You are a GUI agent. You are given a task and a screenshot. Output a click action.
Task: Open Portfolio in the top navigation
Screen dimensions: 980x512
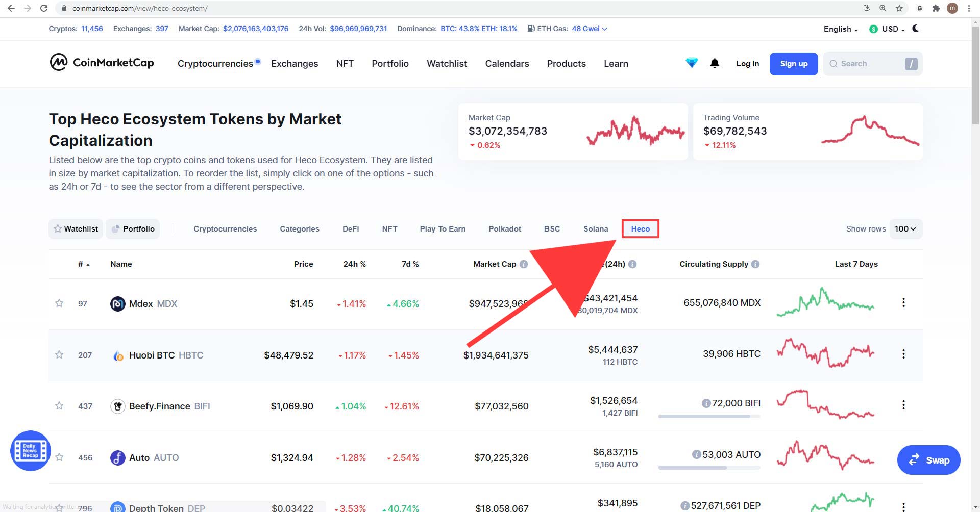point(390,63)
